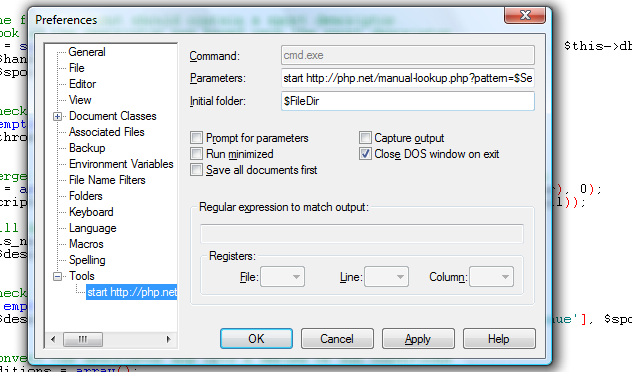Toggle Save all documents first
Screen dimensions: 632x372
click(196, 170)
